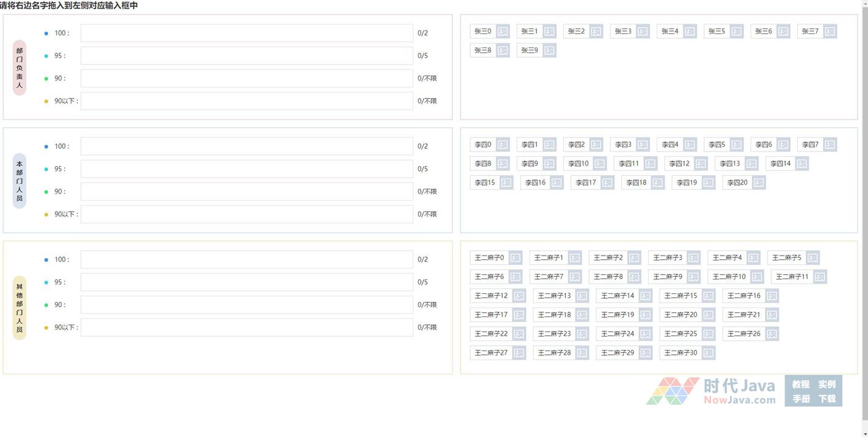Click the card icon beside 王二麻子30

point(708,353)
